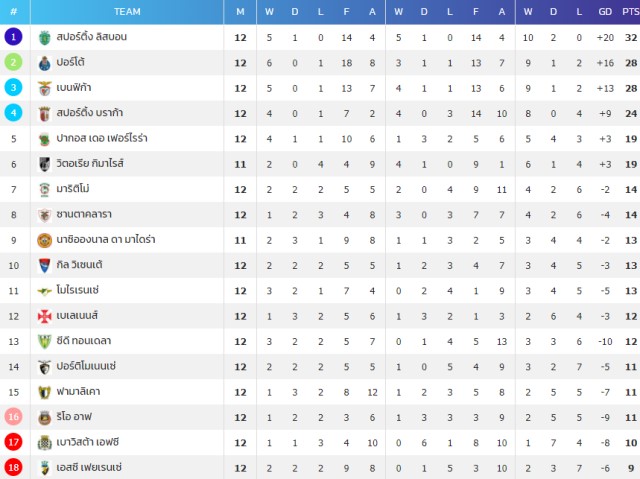Sort by the PTS column header
Image resolution: width=640 pixels, height=479 pixels.
[x=630, y=12]
